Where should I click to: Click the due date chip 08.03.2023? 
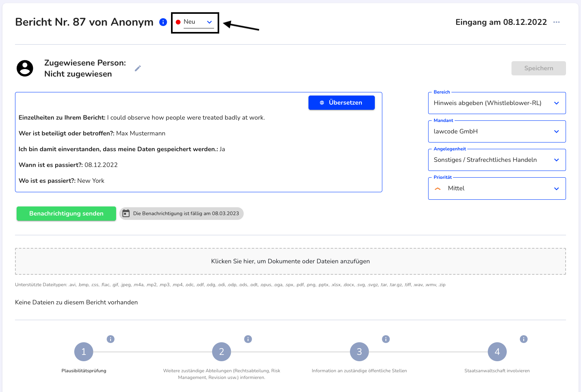(x=181, y=214)
